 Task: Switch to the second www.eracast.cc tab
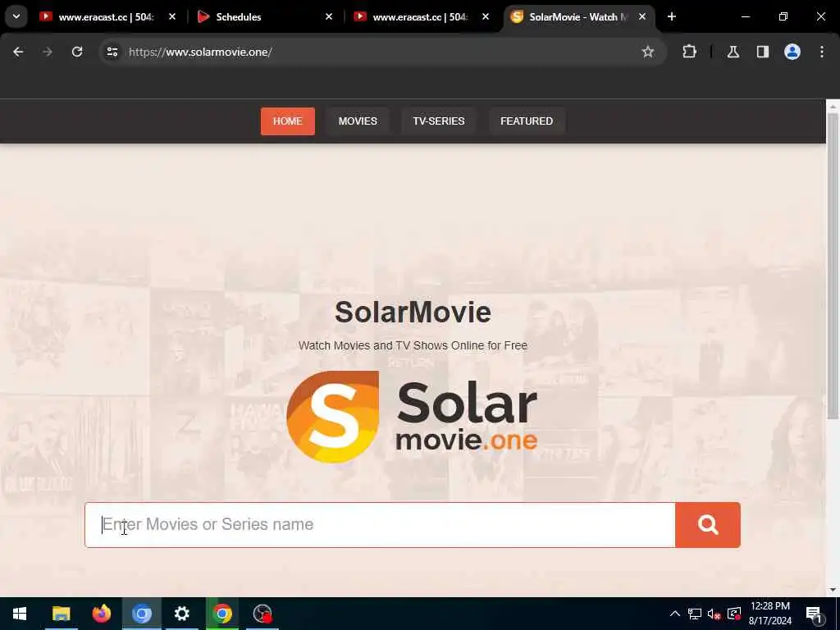420,16
